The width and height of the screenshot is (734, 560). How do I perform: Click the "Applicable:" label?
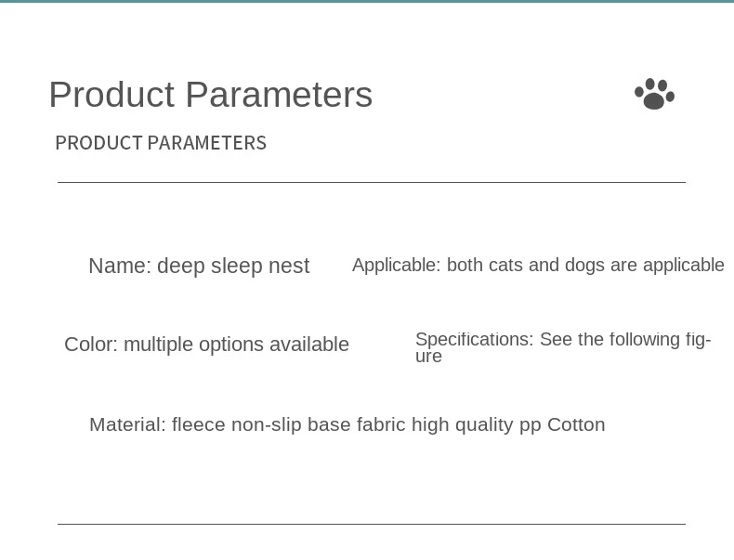click(396, 266)
